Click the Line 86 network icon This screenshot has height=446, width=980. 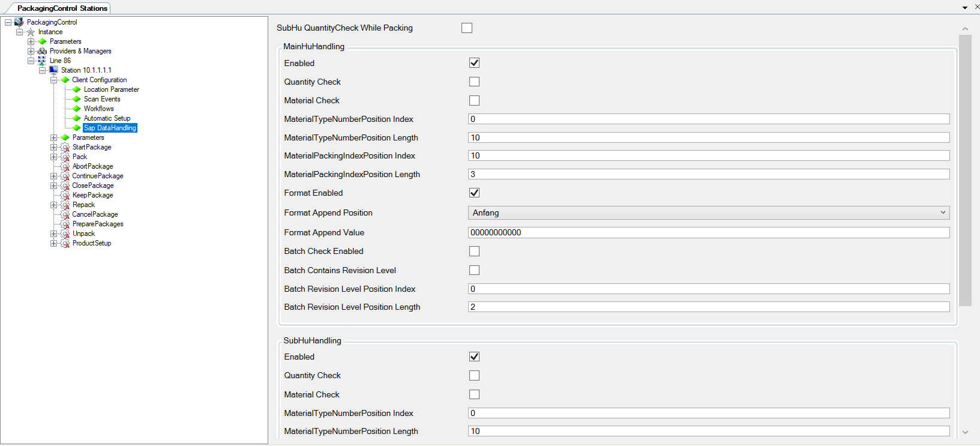pos(41,61)
